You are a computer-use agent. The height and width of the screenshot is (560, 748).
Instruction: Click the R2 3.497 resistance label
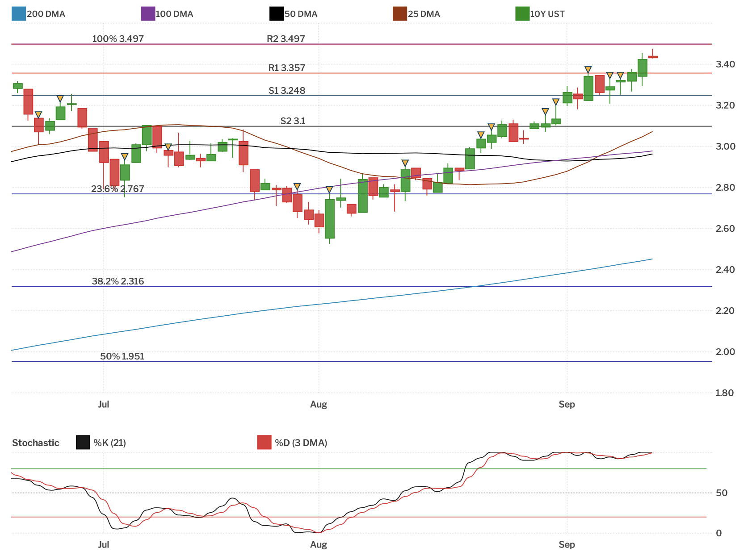286,39
